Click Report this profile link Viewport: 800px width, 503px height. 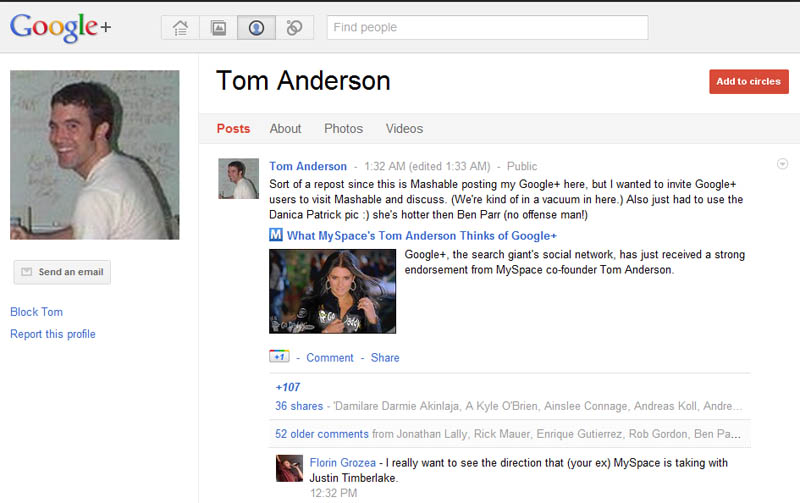tap(53, 334)
